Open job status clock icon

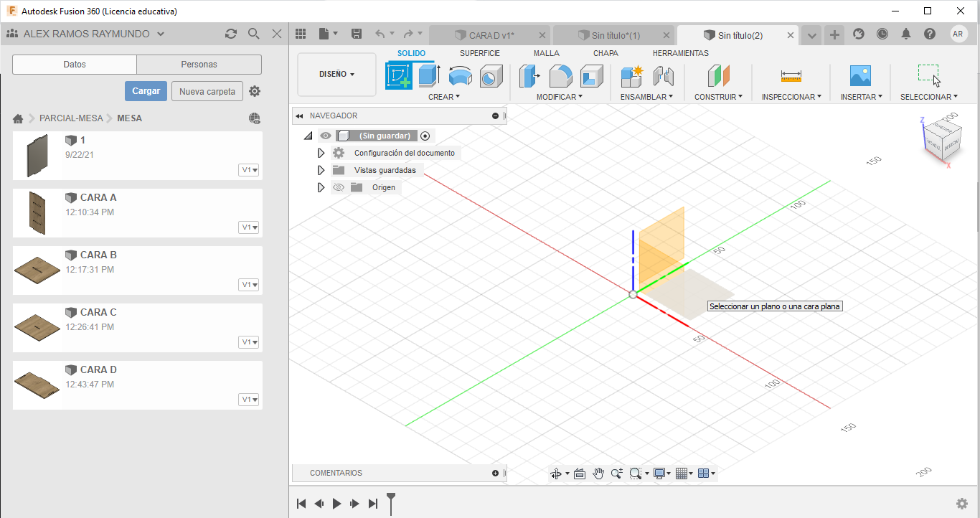[882, 34]
